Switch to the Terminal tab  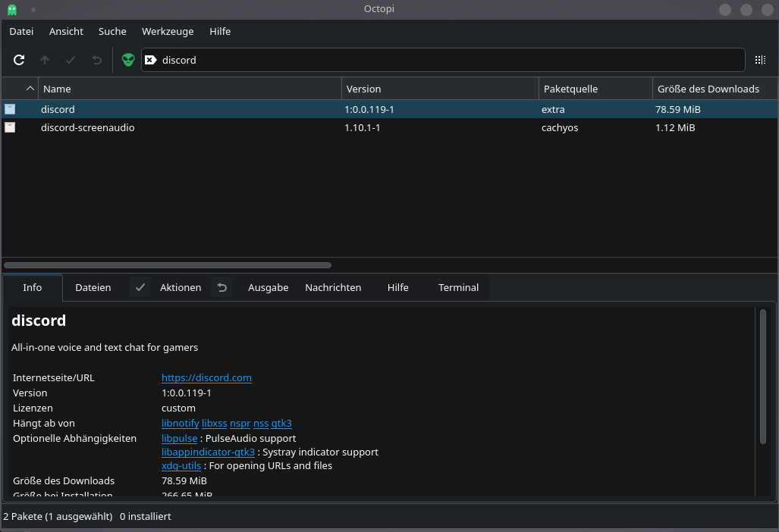pos(458,287)
